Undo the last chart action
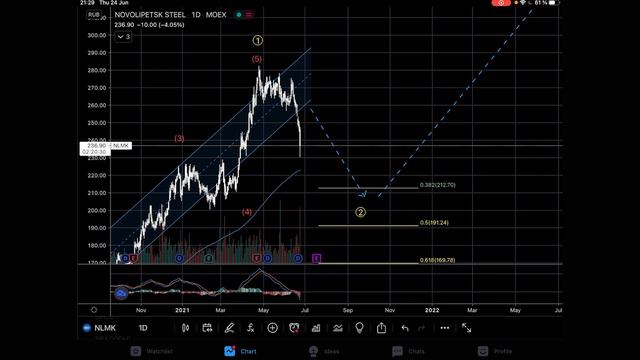The image size is (640, 360). click(404, 328)
